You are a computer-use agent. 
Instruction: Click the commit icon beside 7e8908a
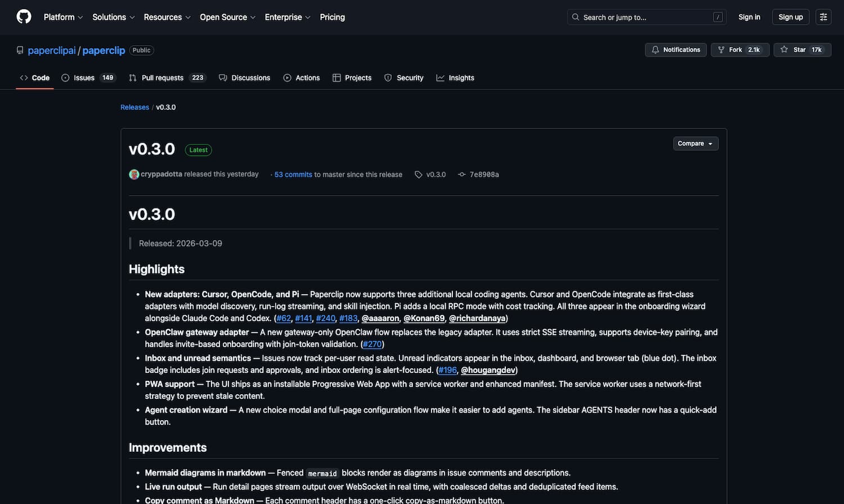(462, 174)
